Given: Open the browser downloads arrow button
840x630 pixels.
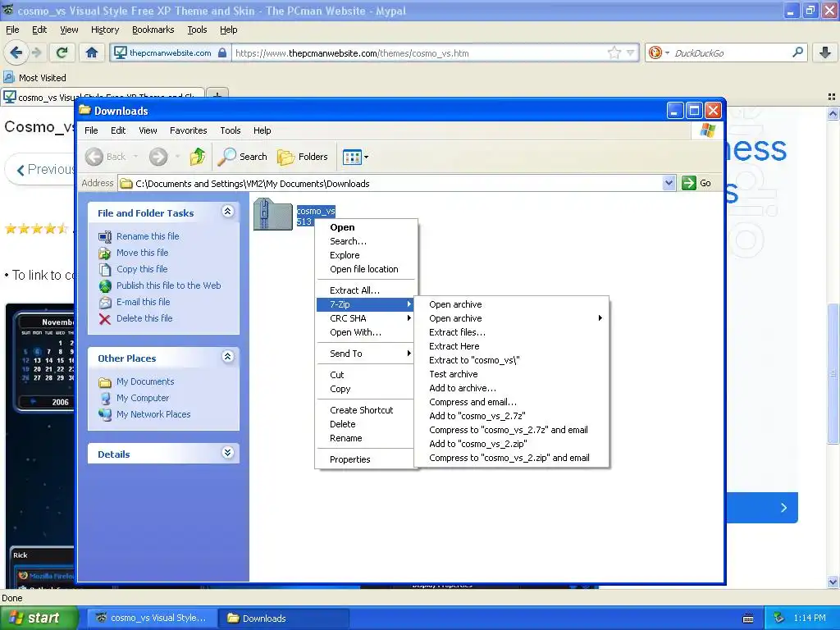Looking at the screenshot, I should click(825, 52).
